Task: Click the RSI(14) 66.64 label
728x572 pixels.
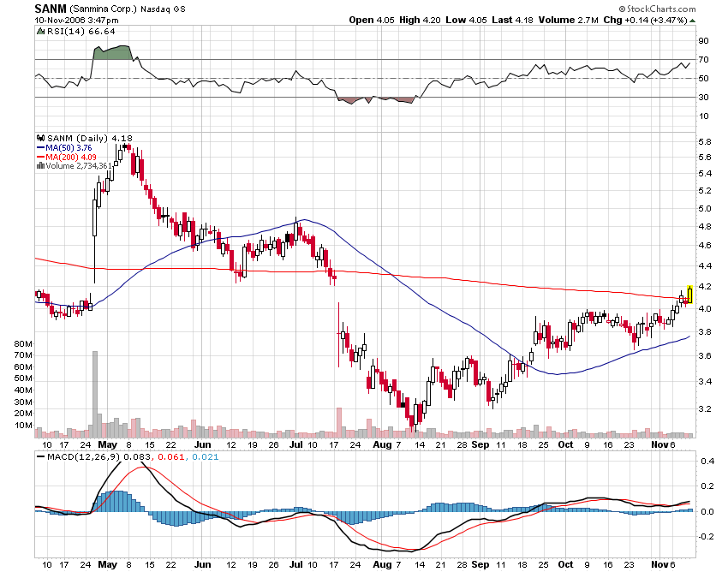Action: coord(81,32)
